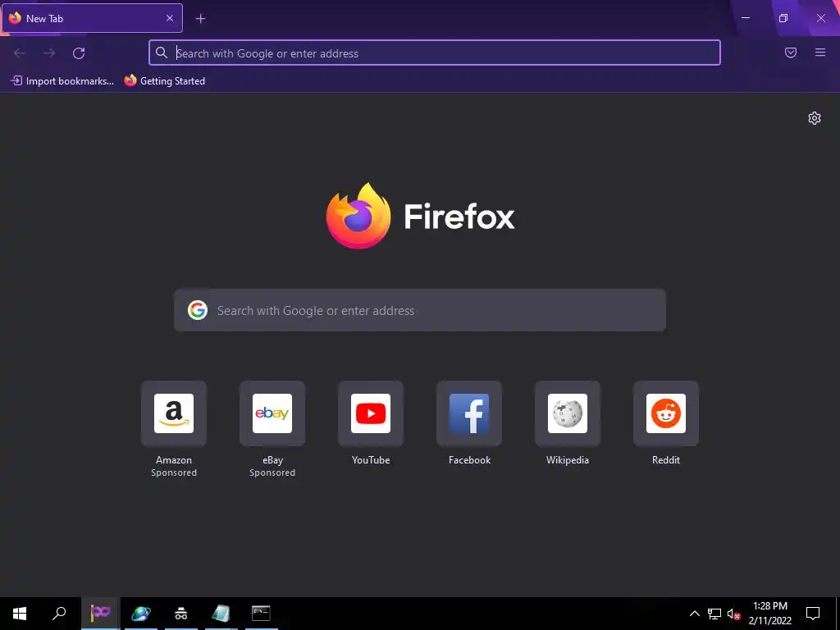840x630 pixels.
Task: Open the YouTube shortcut tile
Action: [x=371, y=413]
